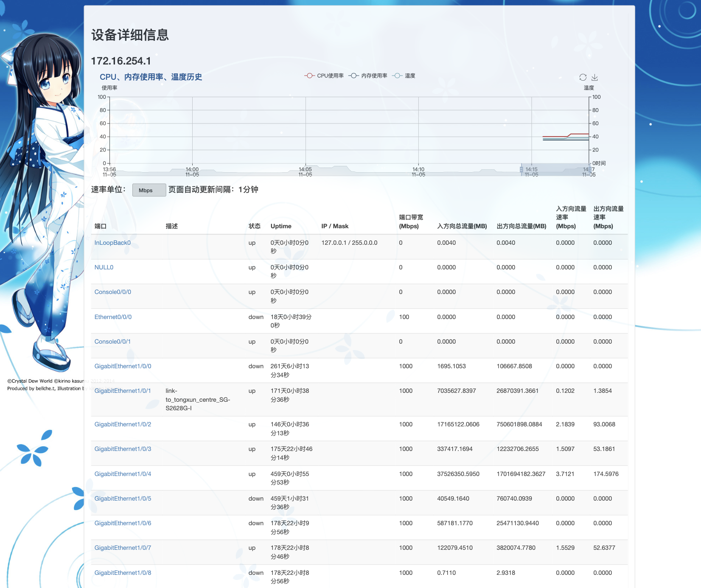701x588 pixels.
Task: Click the 描述 column header
Action: (171, 226)
